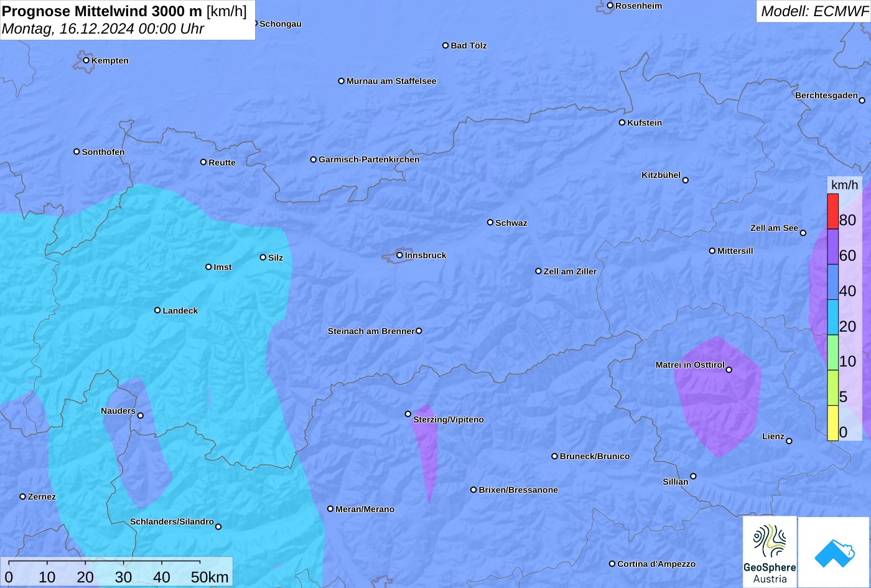Screen dimensions: 871x588
Task: Click the Kufstein location dot
Action: pyautogui.click(x=622, y=123)
